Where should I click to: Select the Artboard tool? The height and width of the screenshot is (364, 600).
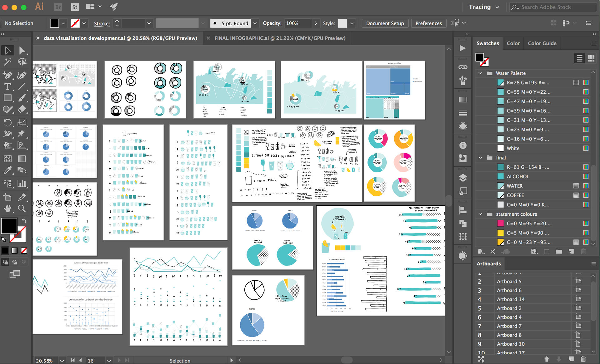click(8, 197)
